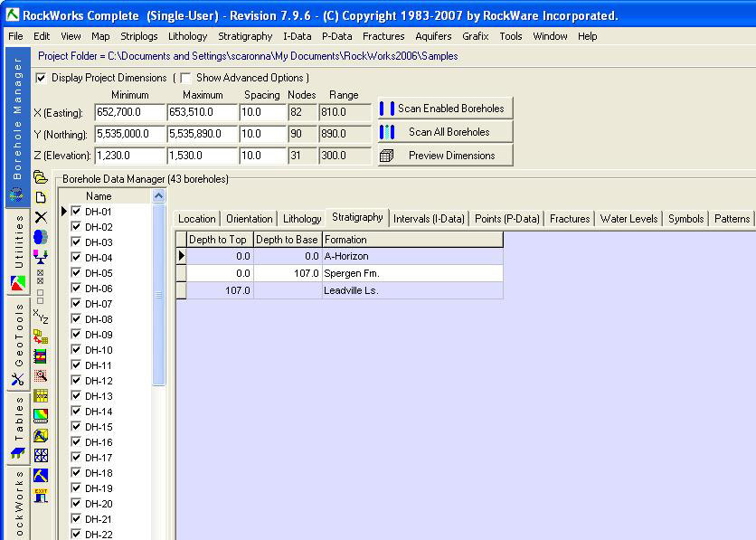
Task: Click the enable-all crossed checkboxes icon
Action: 41,277
